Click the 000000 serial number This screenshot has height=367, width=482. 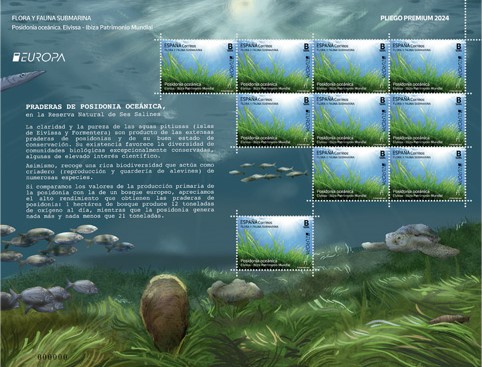click(x=53, y=356)
